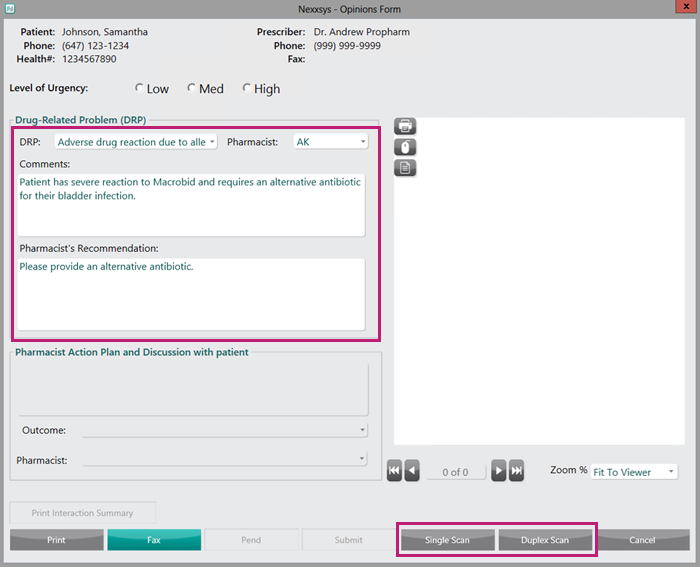Screen dimensions: 700x567
Task: Select Med urgency radio button
Action: [192, 88]
